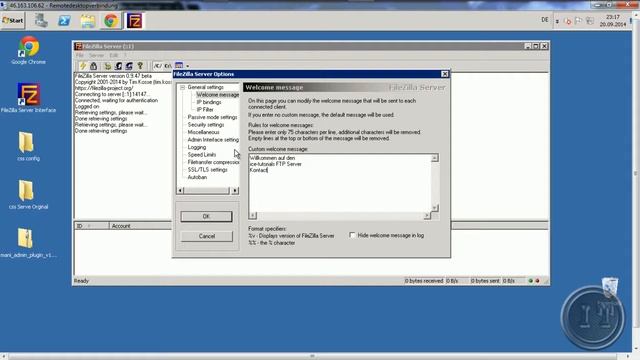
Task: Open the File menu in FileZilla Server
Action: [x=80, y=55]
